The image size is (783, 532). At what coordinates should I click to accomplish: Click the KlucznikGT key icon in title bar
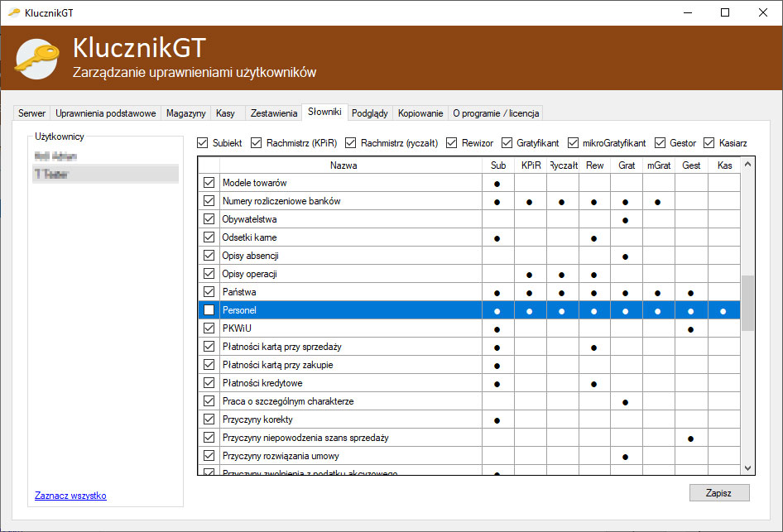point(13,12)
